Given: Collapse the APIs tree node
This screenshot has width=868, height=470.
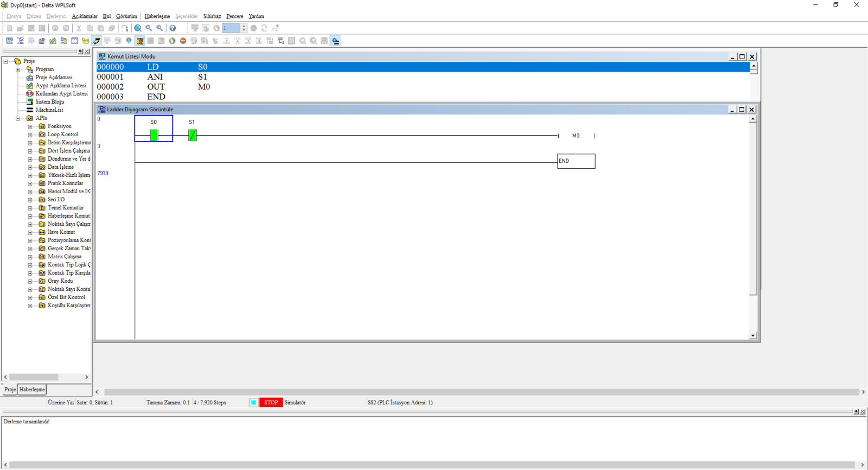Looking at the screenshot, I should click(x=18, y=118).
